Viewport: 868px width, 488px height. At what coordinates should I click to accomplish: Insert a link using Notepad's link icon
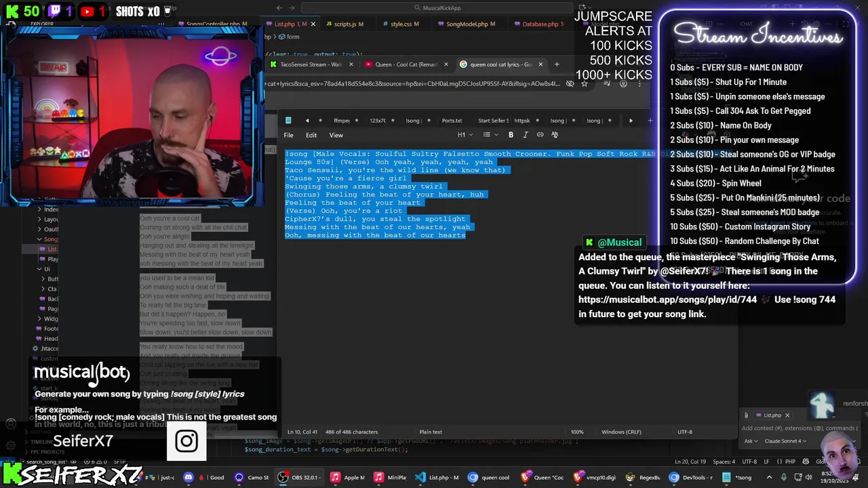(x=540, y=135)
